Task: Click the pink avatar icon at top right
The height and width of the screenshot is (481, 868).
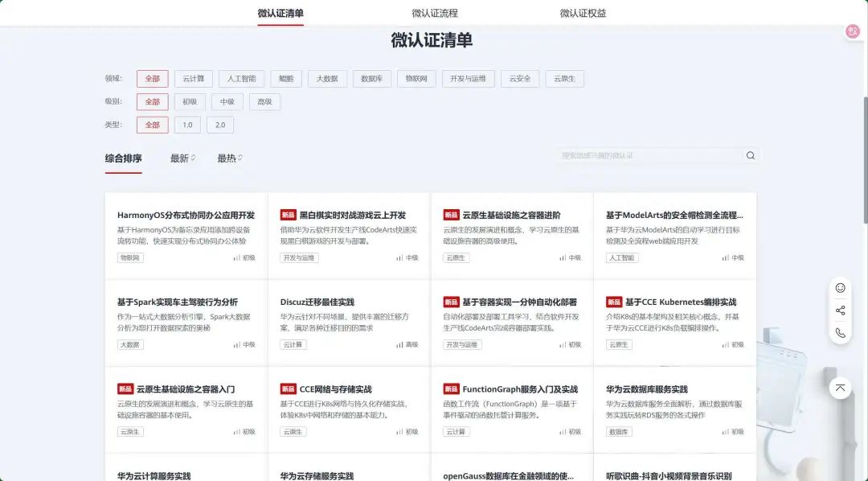Action: click(x=853, y=31)
